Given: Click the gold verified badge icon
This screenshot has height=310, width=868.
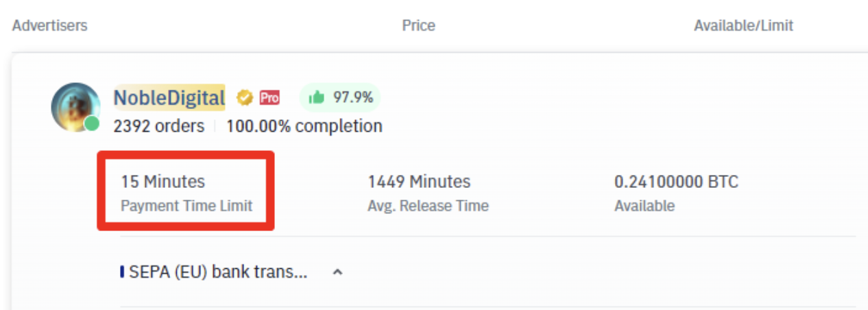Looking at the screenshot, I should (x=244, y=98).
